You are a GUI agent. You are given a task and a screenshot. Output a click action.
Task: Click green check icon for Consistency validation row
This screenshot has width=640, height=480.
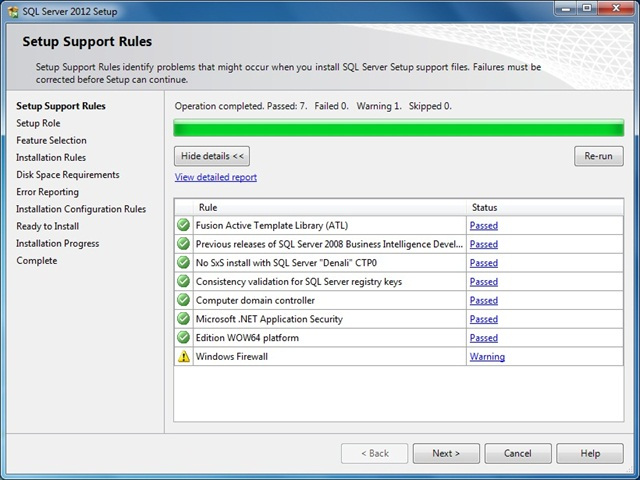[x=184, y=281]
